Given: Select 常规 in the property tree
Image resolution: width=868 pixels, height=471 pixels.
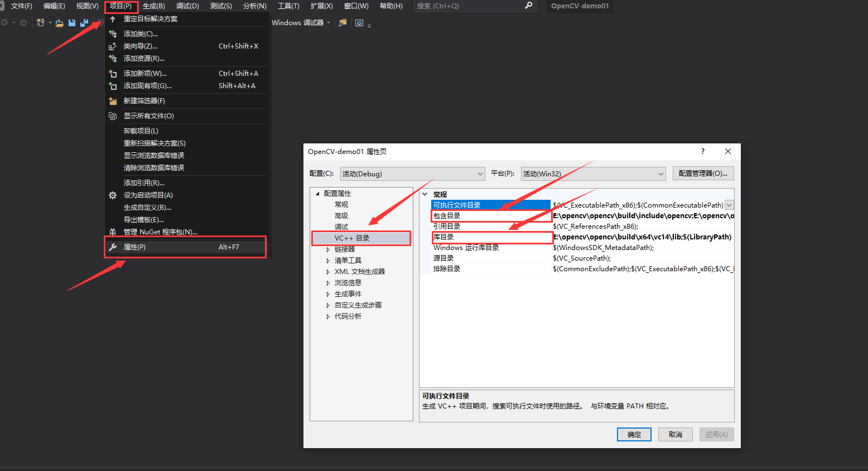Looking at the screenshot, I should pos(341,205).
